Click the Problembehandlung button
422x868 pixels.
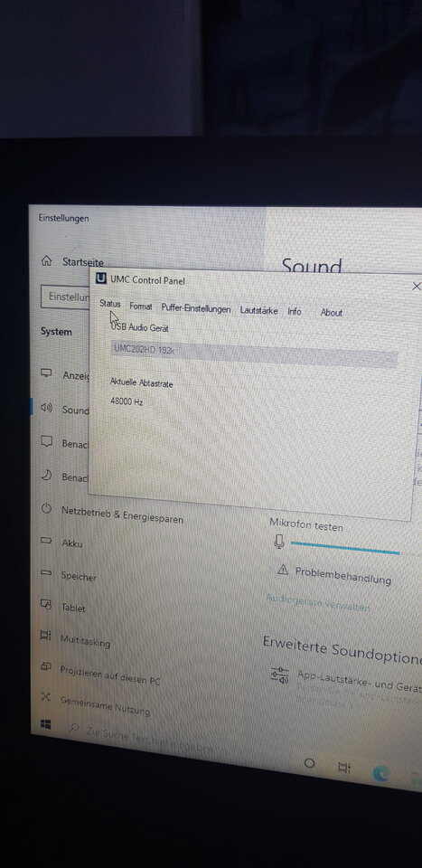click(342, 575)
